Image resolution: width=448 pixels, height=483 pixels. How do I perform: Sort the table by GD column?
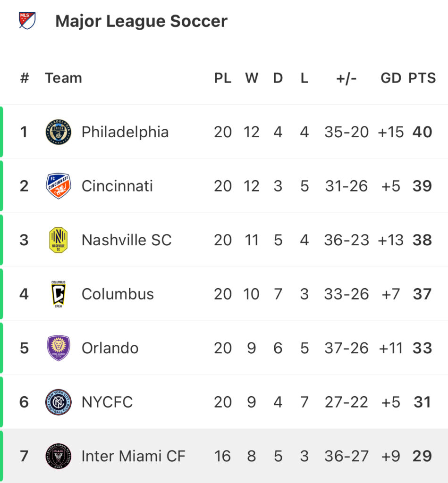(391, 78)
